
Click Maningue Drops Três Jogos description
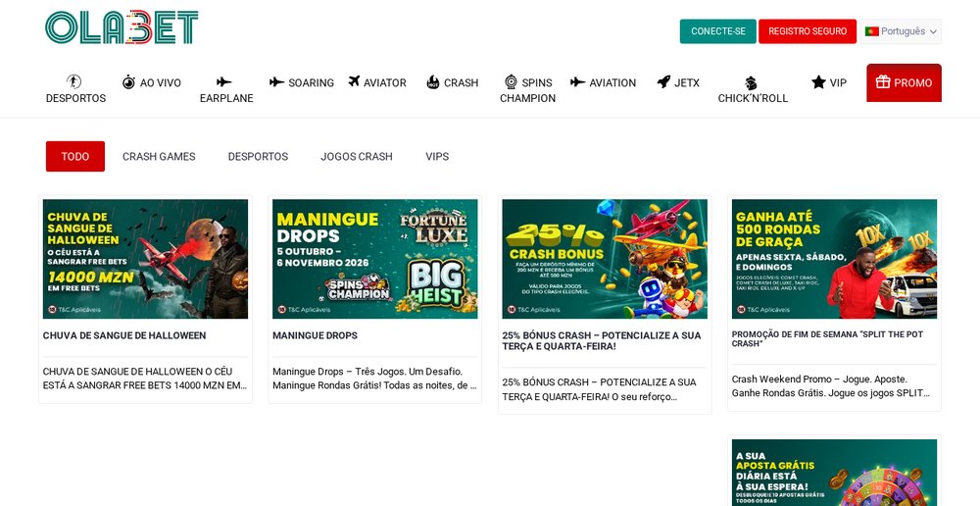(374, 379)
